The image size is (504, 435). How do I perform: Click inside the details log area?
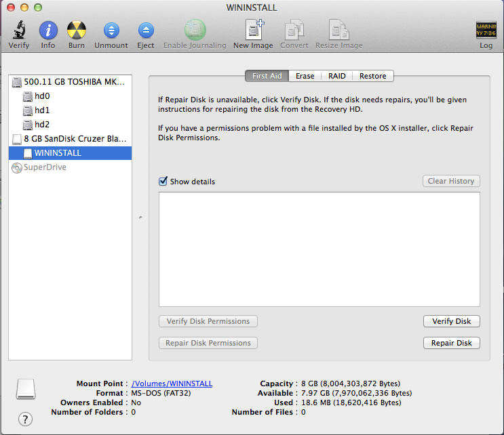[319, 249]
